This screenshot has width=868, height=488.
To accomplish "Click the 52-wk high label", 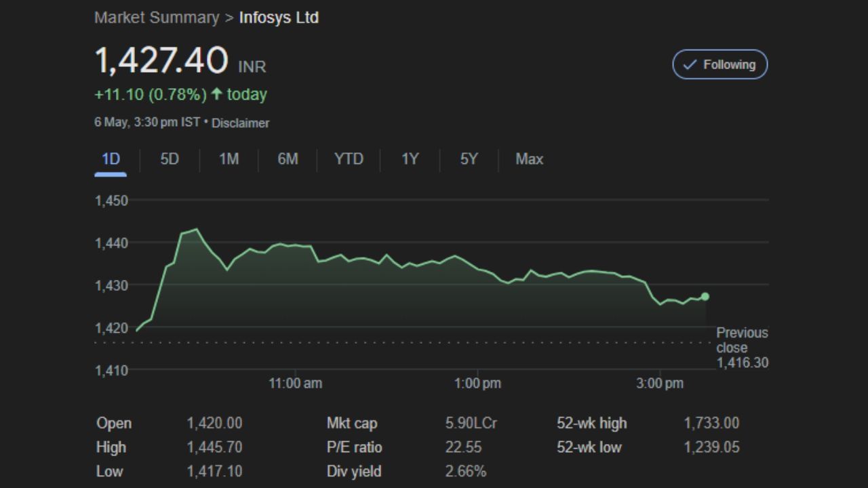I will click(592, 423).
